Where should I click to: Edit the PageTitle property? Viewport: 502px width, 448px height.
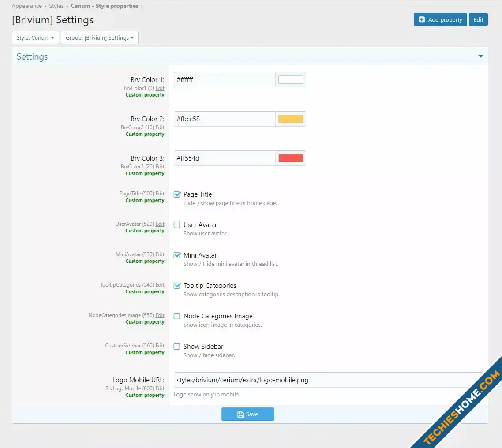tap(160, 194)
